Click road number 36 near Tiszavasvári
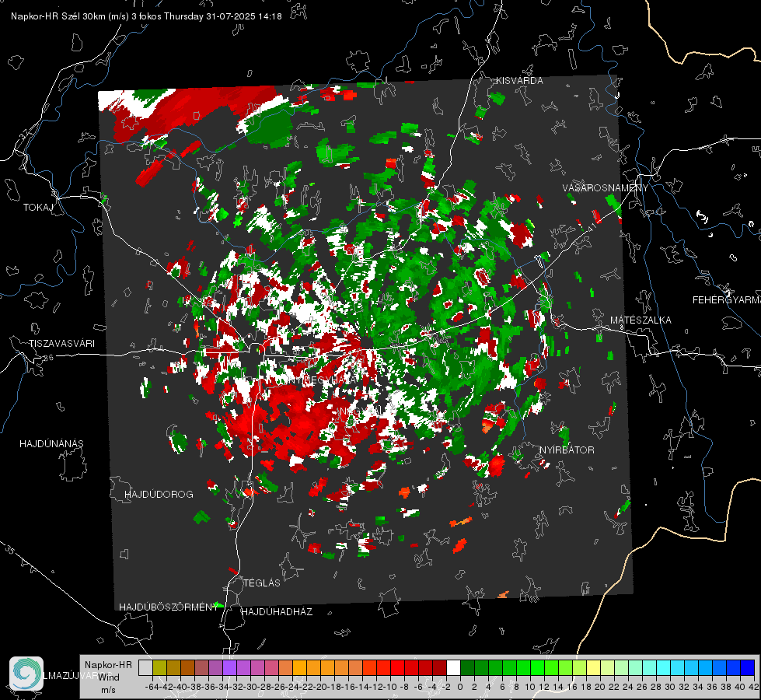Image resolution: width=761 pixels, height=700 pixels. click(x=48, y=358)
